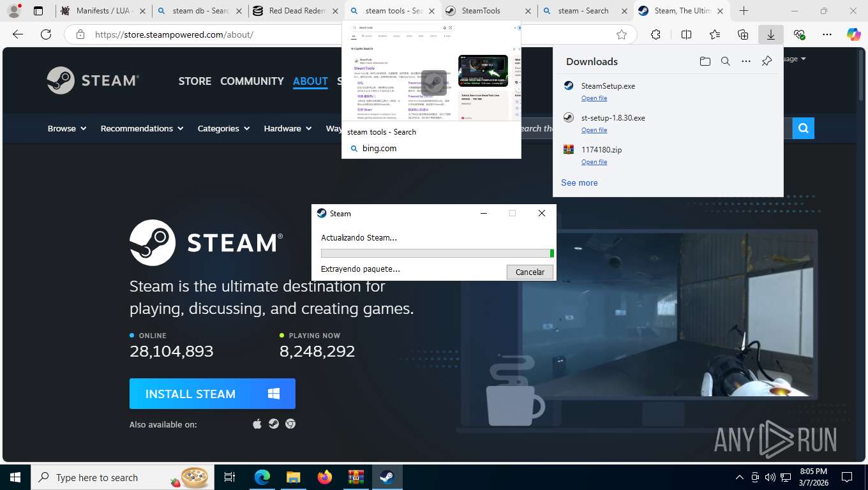Click the Steam logo in the page header
Image resolution: width=868 pixels, height=490 pixels.
coord(93,80)
